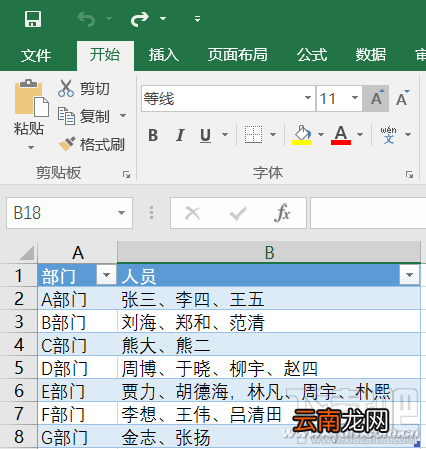Click the formula bar Enter checkmark icon
Image resolution: width=426 pixels, height=449 pixels.
[238, 213]
